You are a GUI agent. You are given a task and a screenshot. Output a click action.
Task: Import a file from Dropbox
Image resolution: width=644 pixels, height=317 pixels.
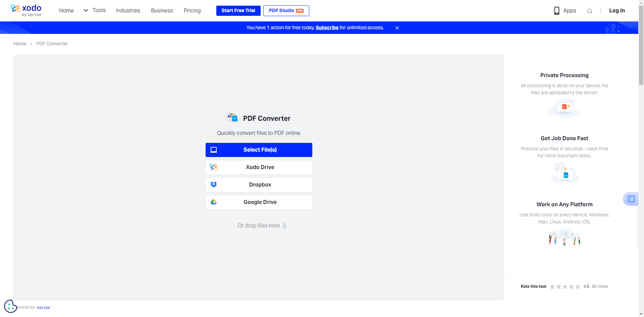click(259, 185)
